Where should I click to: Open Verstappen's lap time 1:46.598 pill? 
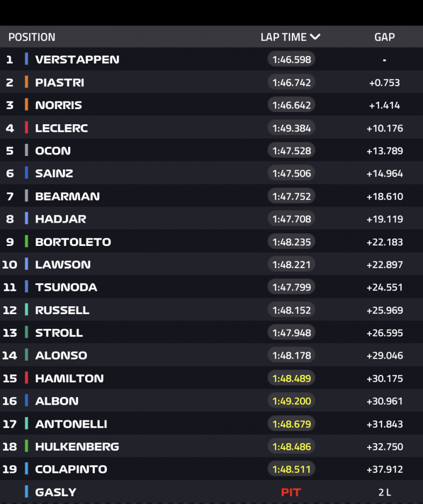[x=291, y=59]
